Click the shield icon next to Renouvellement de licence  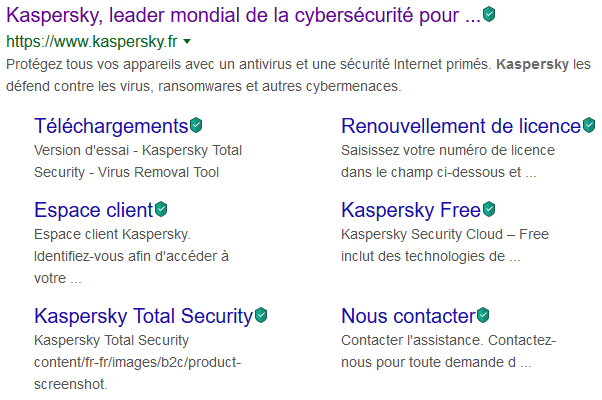pos(589,126)
